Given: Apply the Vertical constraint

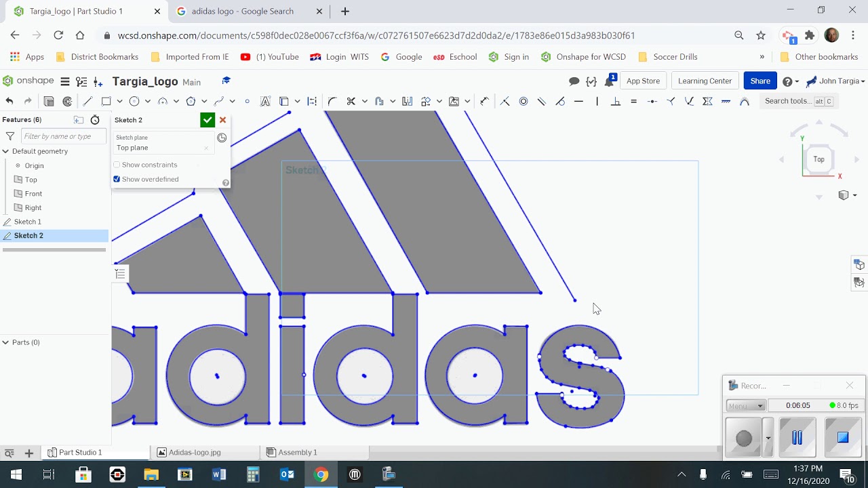Looking at the screenshot, I should coord(597,101).
